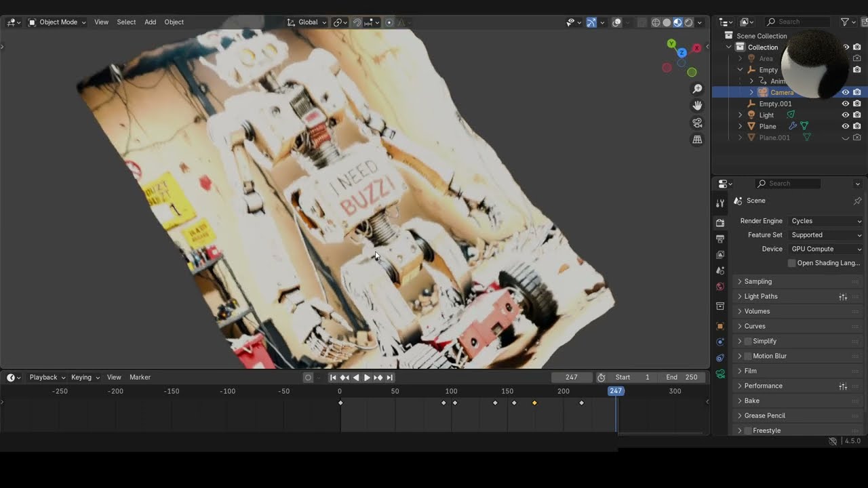Click the green Y axis on navigation gizmo
The width and height of the screenshot is (868, 488).
coord(671,43)
